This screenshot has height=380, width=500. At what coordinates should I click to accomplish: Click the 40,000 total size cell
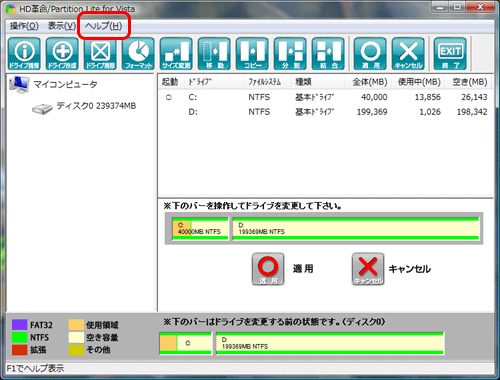(374, 97)
